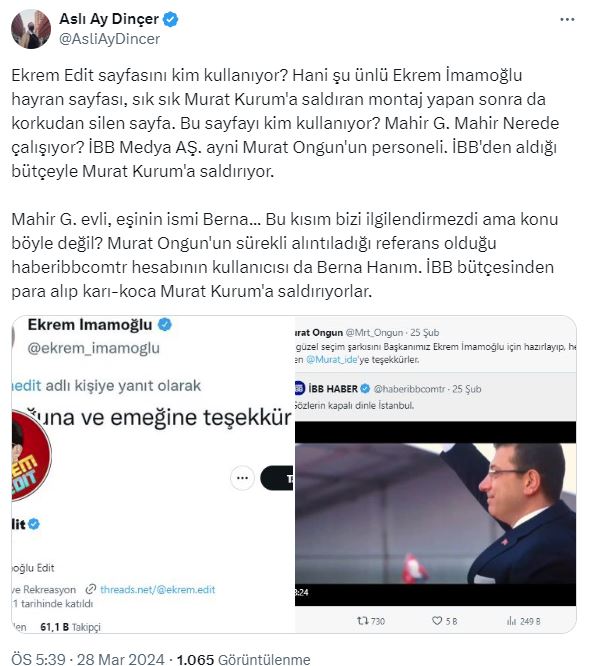593x666 pixels.
Task: Click the blue verified badge beside Aslı Ay Dinçer
Action: [x=171, y=20]
